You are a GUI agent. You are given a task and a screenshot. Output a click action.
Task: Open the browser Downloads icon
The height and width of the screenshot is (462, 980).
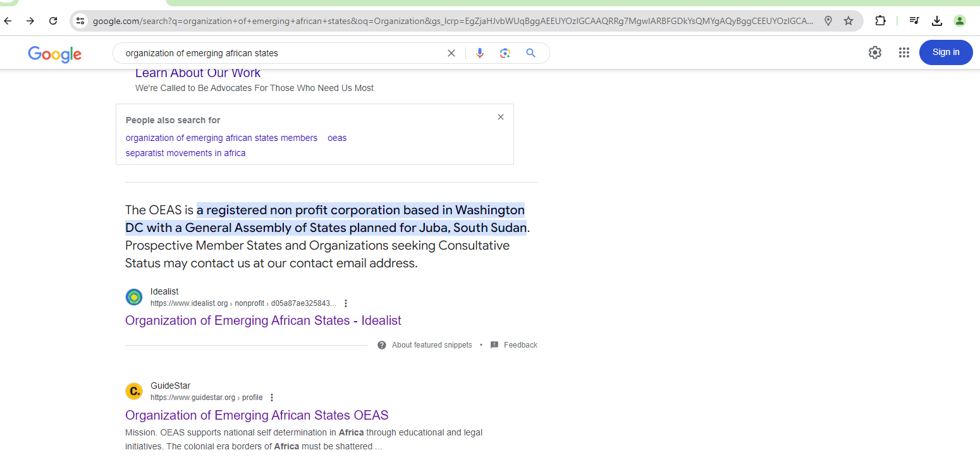[937, 21]
